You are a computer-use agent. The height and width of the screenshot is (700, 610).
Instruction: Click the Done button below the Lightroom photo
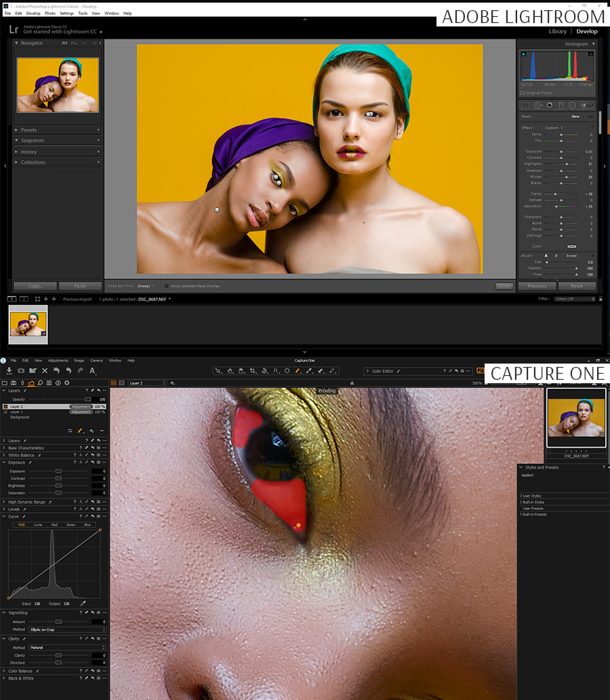point(504,286)
